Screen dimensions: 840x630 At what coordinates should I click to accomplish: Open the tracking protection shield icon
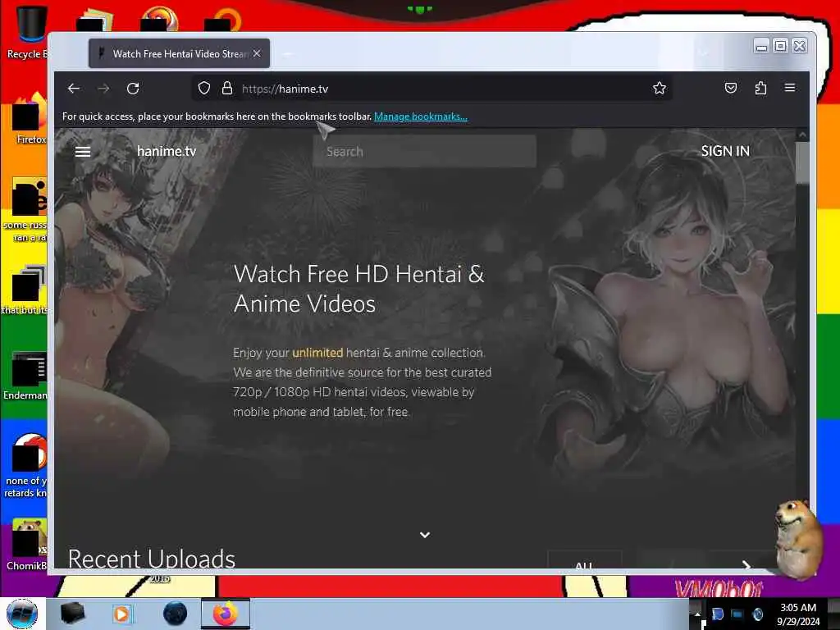tap(204, 89)
